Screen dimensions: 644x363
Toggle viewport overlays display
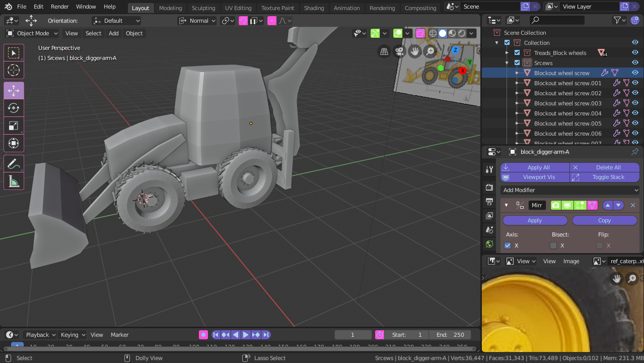(398, 33)
